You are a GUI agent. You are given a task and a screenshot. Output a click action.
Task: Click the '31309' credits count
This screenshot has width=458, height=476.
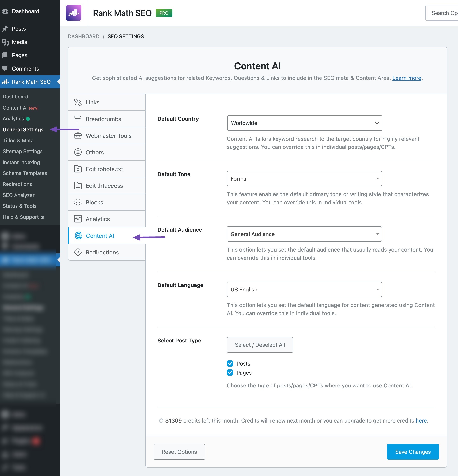pos(173,421)
